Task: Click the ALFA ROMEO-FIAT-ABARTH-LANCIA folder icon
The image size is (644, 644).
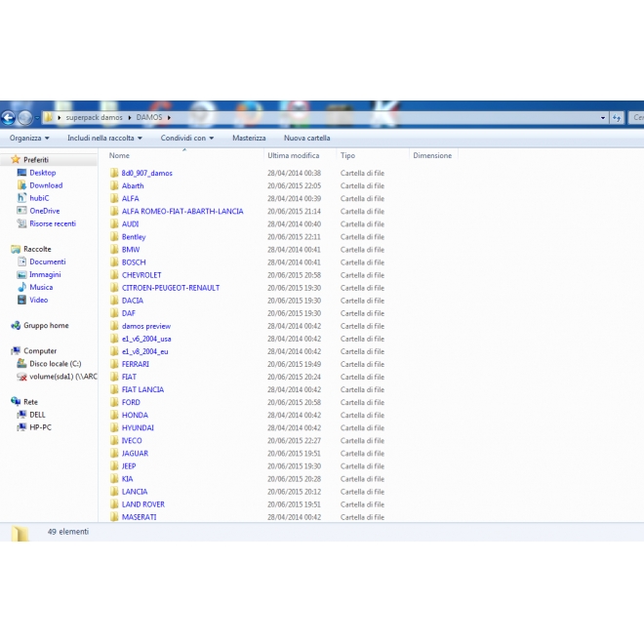Action: tap(114, 211)
